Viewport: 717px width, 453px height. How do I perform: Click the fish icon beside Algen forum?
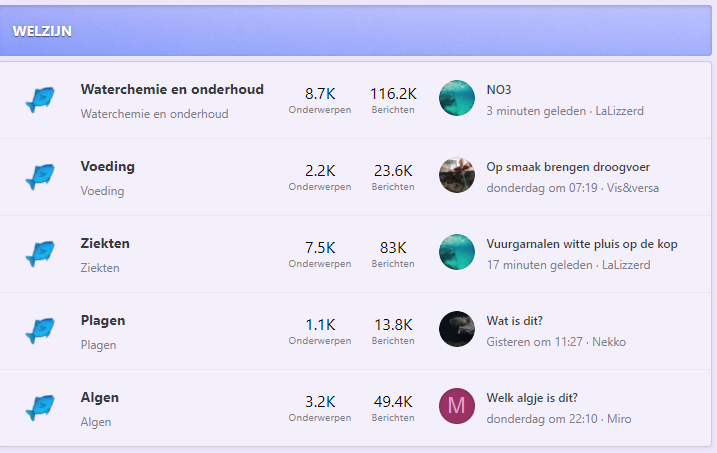40,407
